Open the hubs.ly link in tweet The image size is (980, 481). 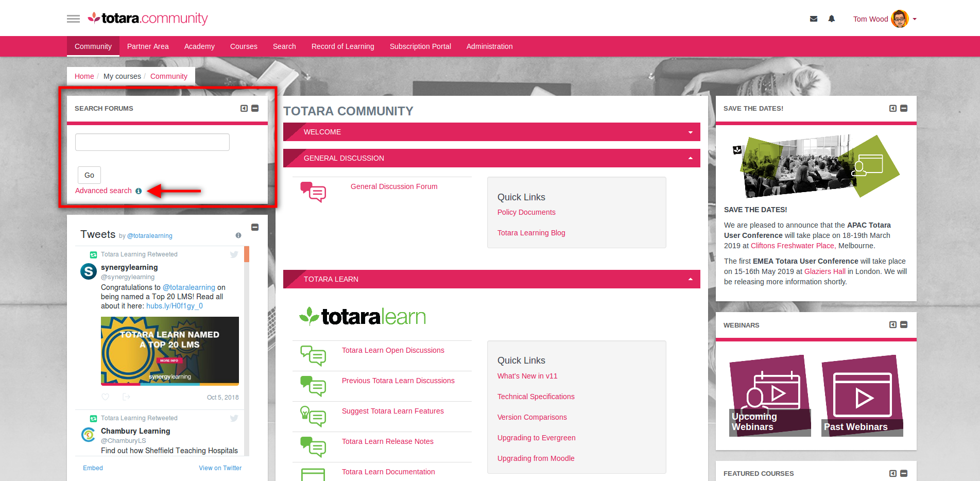pyautogui.click(x=175, y=306)
